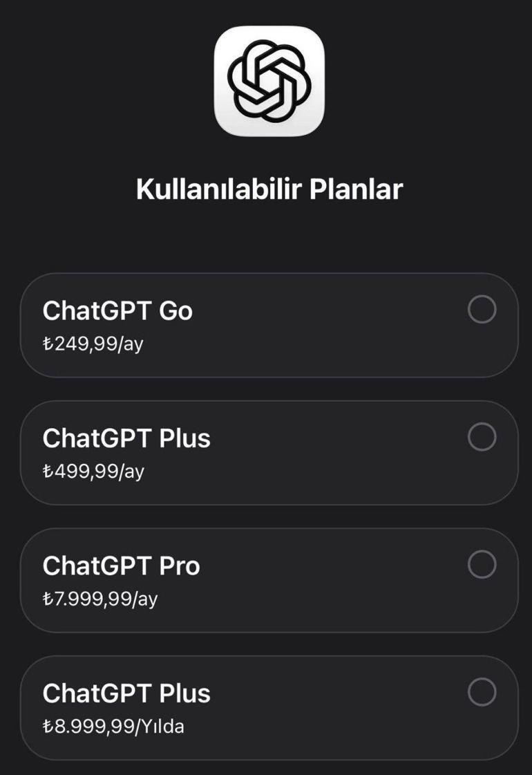Click the ₺8.999,99/Yılda price text

[x=113, y=726]
